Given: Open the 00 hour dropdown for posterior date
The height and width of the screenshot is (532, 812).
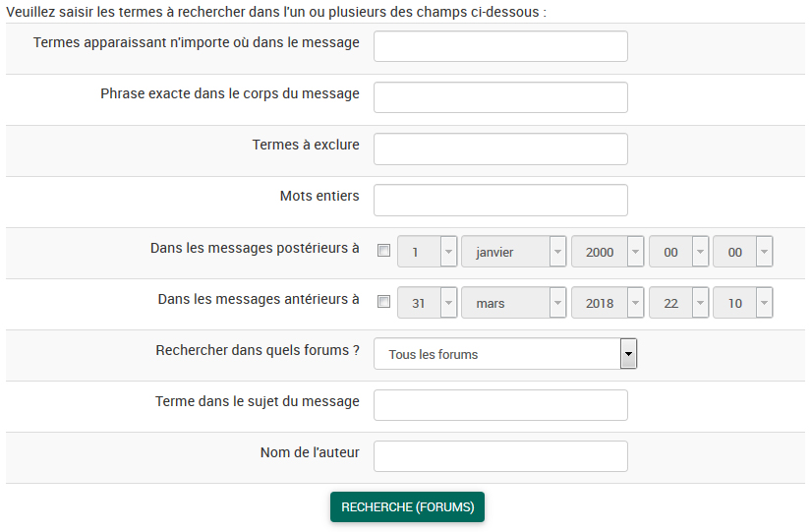Looking at the screenshot, I should click(x=678, y=252).
